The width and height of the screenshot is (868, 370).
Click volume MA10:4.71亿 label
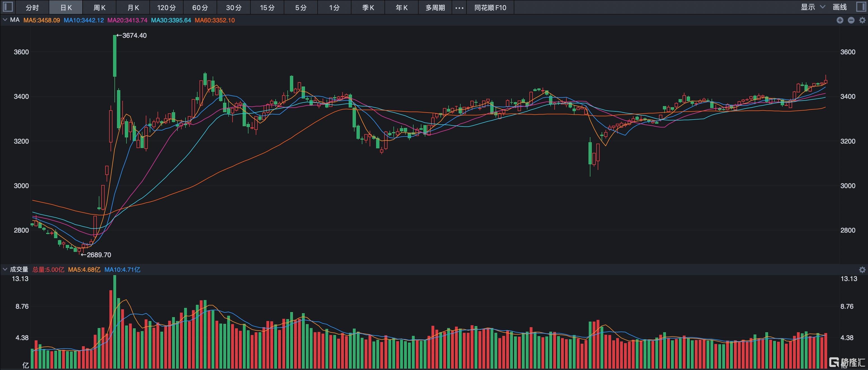[x=122, y=270]
